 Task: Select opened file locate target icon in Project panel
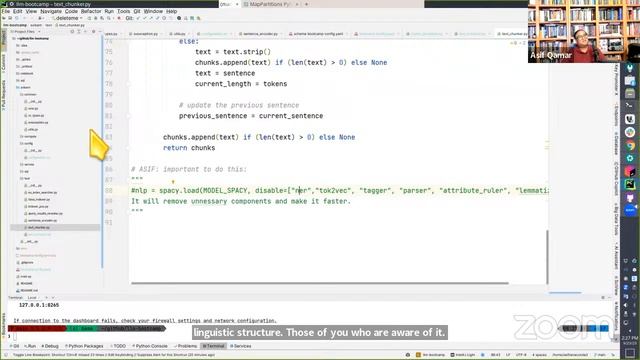tap(72, 31)
